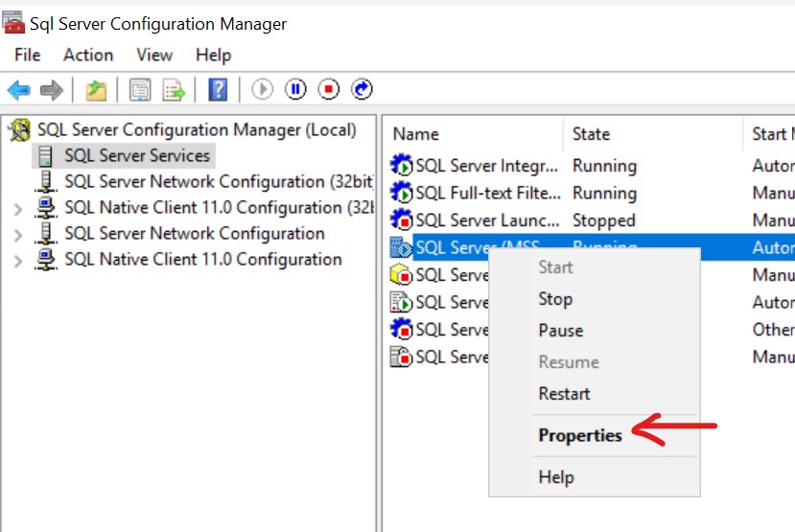This screenshot has width=795, height=532.
Task: Click the Start Service play icon
Action: pos(262,90)
